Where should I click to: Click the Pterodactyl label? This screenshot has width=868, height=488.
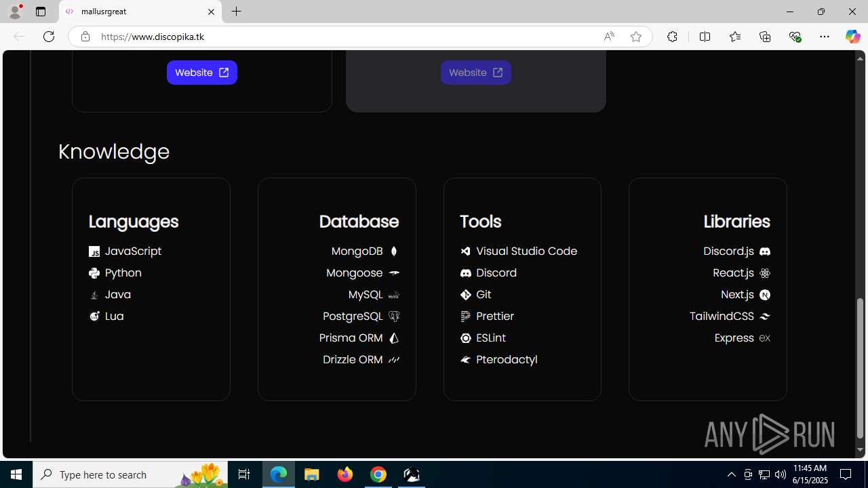click(x=507, y=360)
